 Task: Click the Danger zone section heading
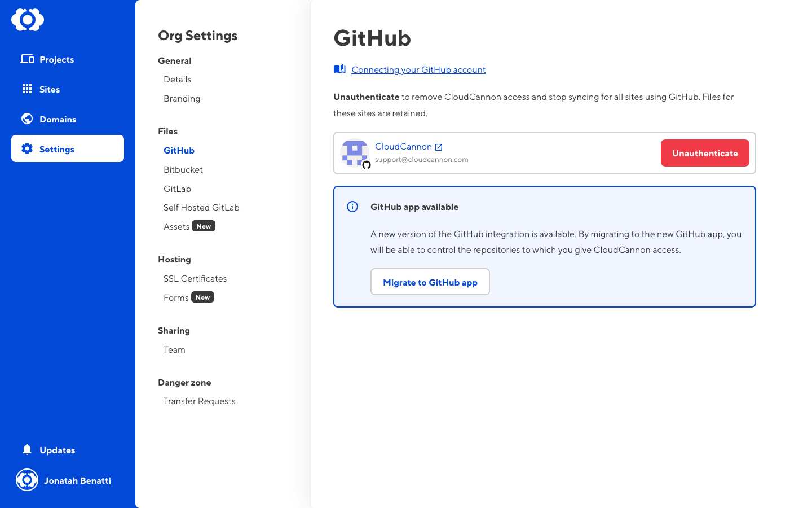(184, 383)
